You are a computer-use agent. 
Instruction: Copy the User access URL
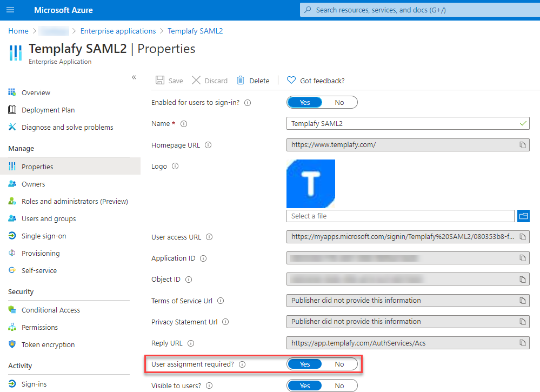pos(522,237)
